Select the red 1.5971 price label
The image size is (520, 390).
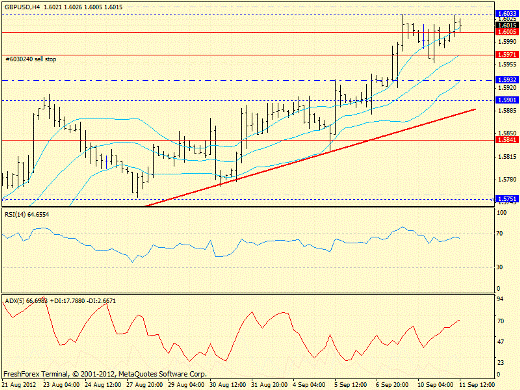coord(507,54)
